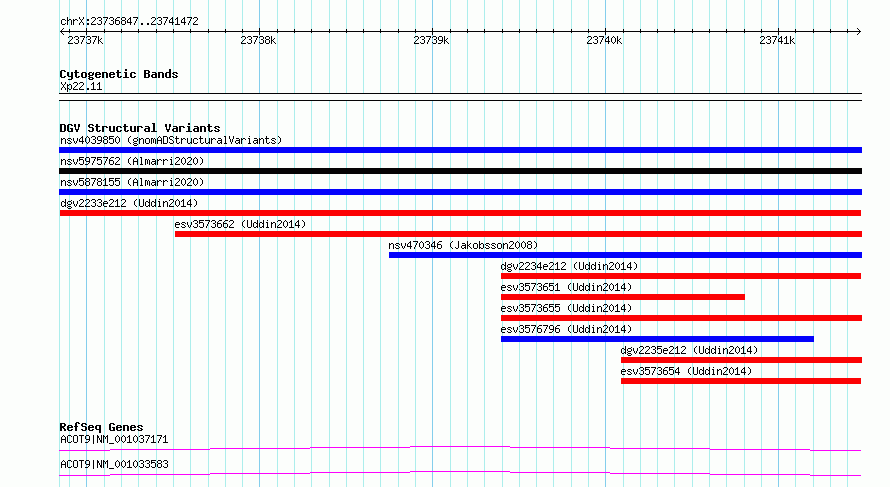
Task: Click the dgv2235e212 red variant bar
Action: pos(741,360)
